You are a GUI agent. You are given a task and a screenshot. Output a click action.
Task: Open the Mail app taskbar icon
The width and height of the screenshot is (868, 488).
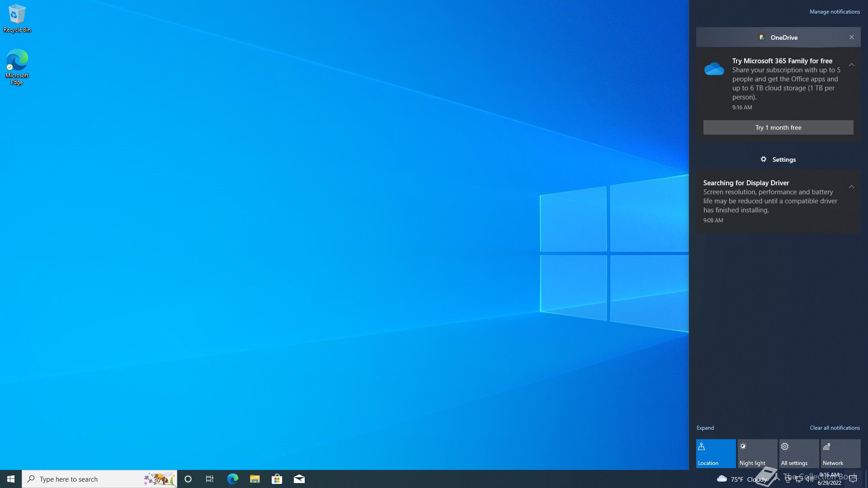(299, 479)
